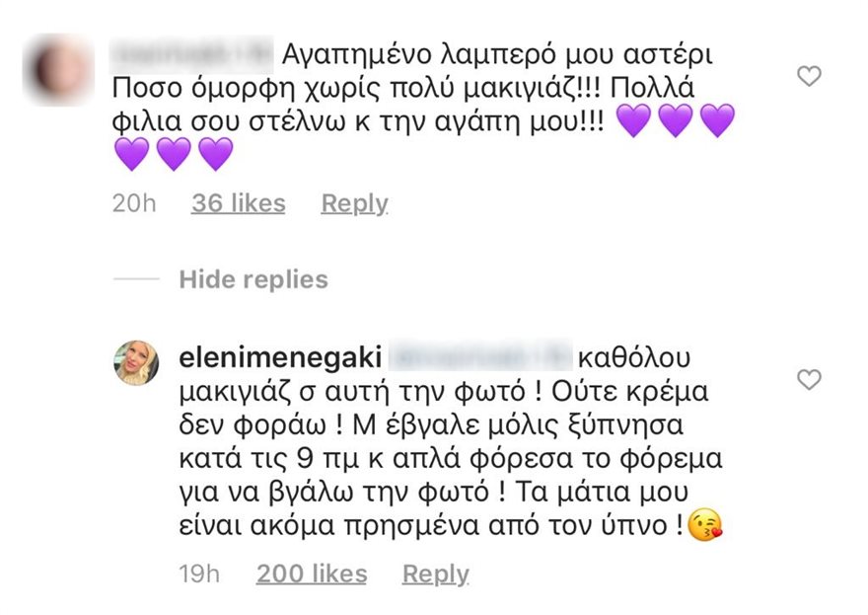Reply to the top comment
The image size is (868, 615).
353,203
